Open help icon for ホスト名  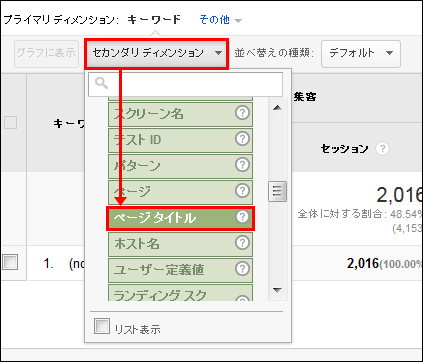click(x=242, y=242)
